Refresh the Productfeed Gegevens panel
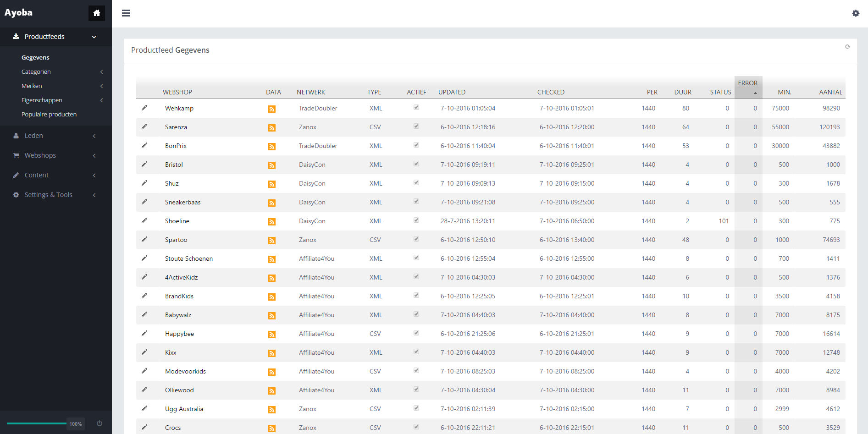Screen dimensions: 868x434 click(x=847, y=47)
